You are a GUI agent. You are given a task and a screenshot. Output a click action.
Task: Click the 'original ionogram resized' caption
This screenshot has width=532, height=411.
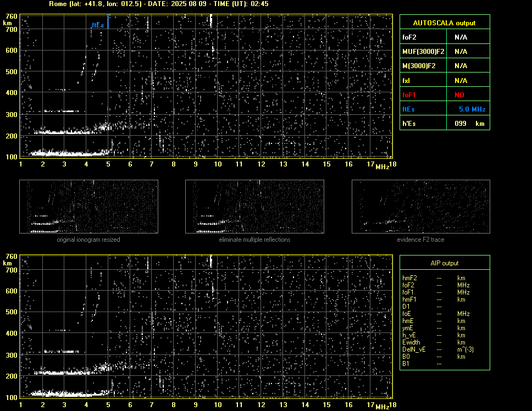click(88, 240)
